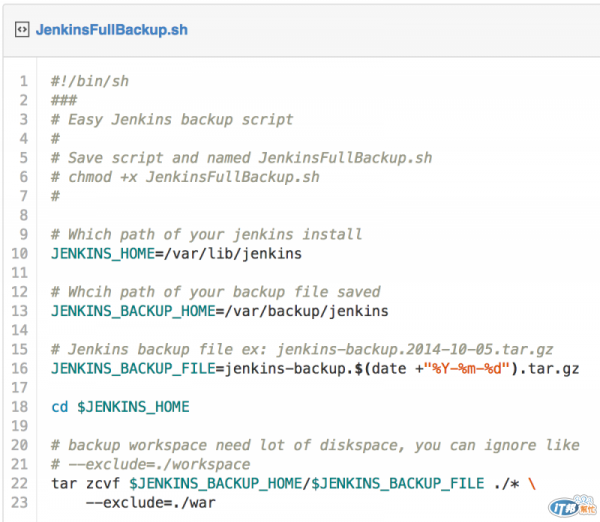Click the code file icon beside JenkinsFullBackup.sh

pos(22,29)
